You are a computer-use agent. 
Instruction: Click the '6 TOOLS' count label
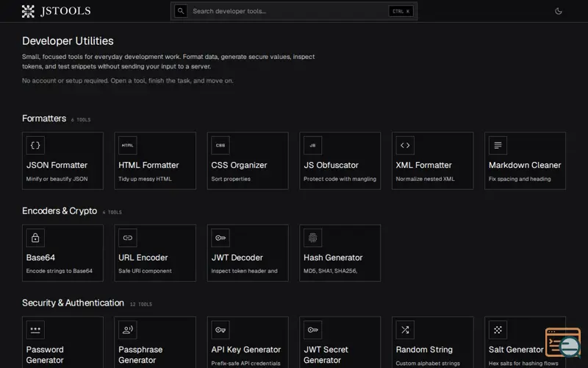click(x=81, y=120)
